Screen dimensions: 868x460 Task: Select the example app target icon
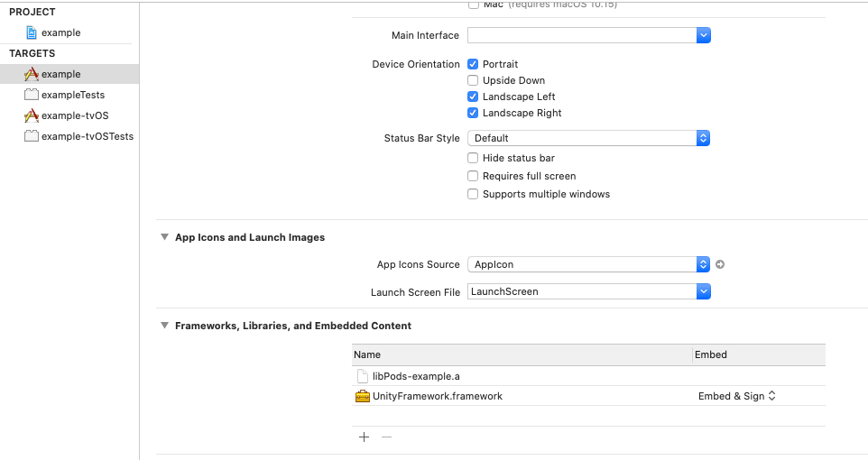point(32,74)
